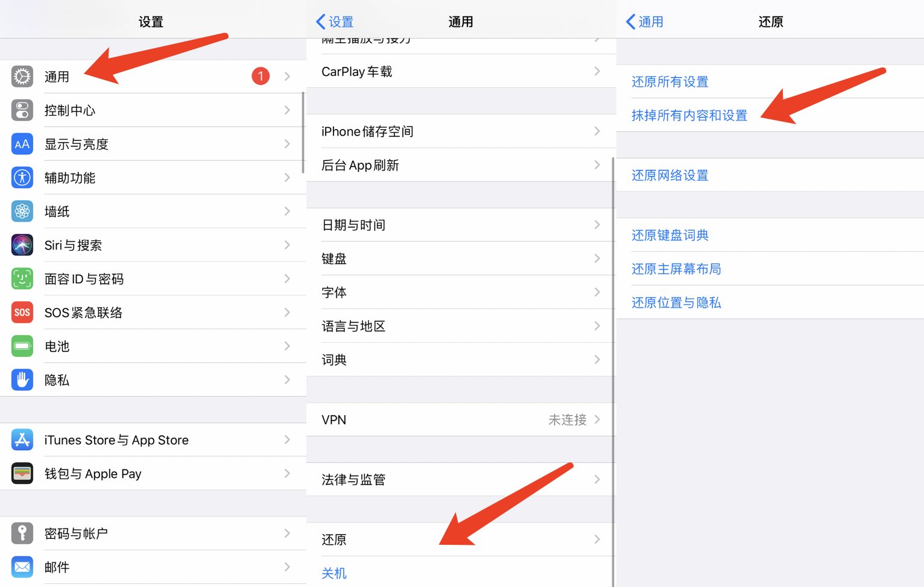Tap the 通用 label in settings list

pos(57,77)
